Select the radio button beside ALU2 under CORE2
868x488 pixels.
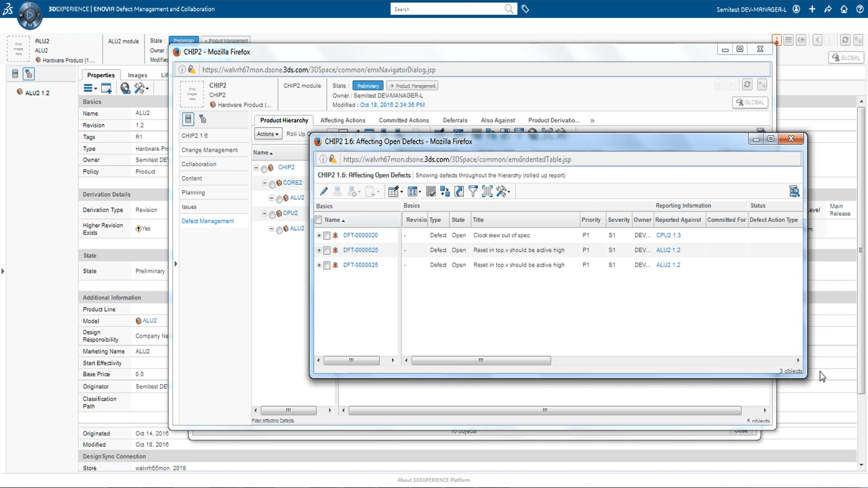(279, 199)
